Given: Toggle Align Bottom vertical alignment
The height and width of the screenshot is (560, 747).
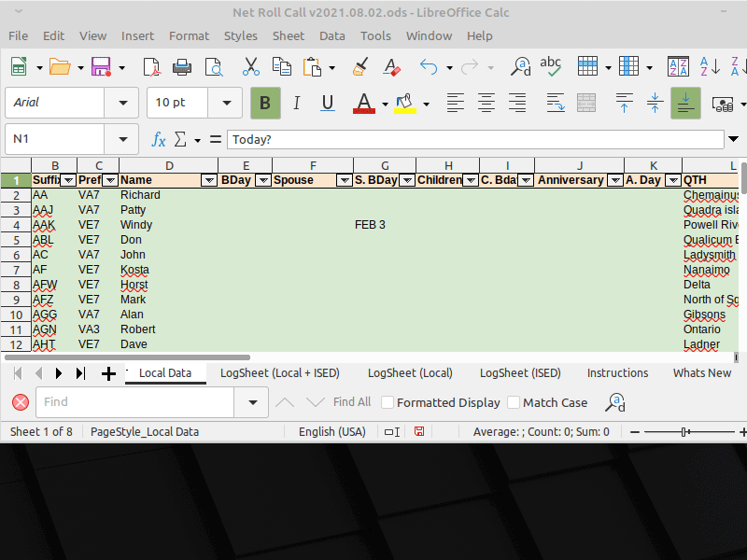Looking at the screenshot, I should (685, 103).
